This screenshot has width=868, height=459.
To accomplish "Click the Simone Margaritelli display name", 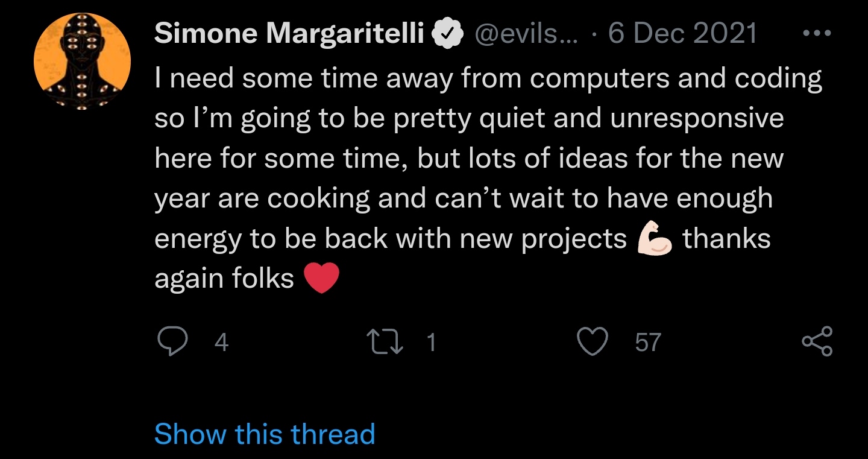I will pyautogui.click(x=289, y=34).
